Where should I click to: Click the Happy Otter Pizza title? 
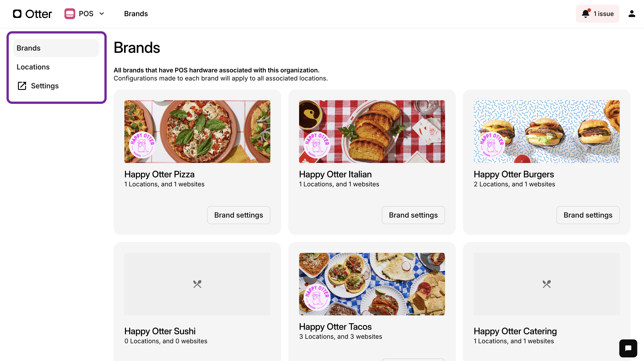159,174
